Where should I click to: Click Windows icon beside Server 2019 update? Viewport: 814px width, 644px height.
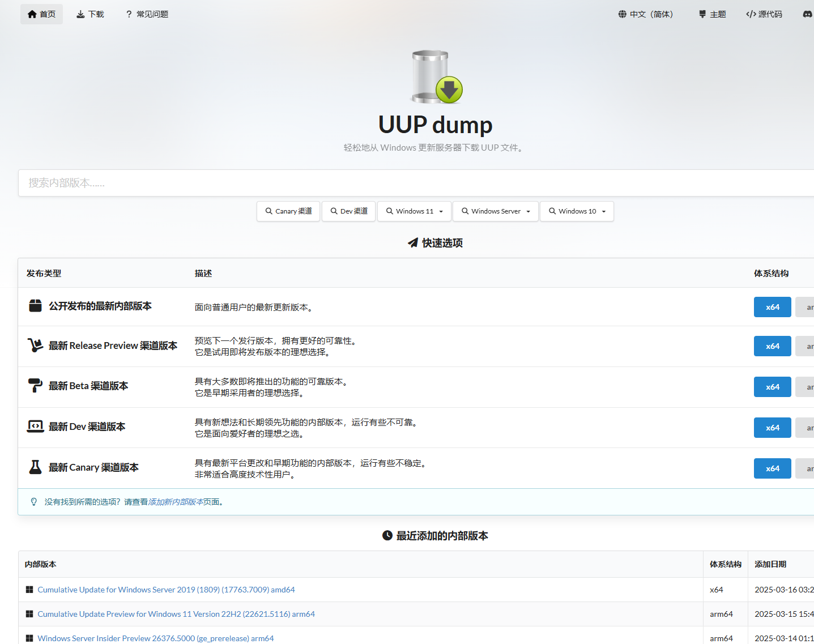click(29, 590)
